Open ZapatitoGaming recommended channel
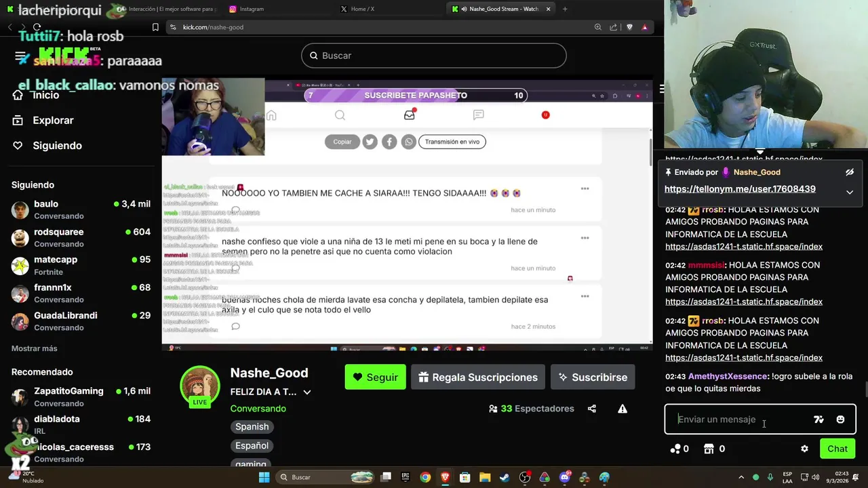Screen dimensions: 868x488 (81, 396)
